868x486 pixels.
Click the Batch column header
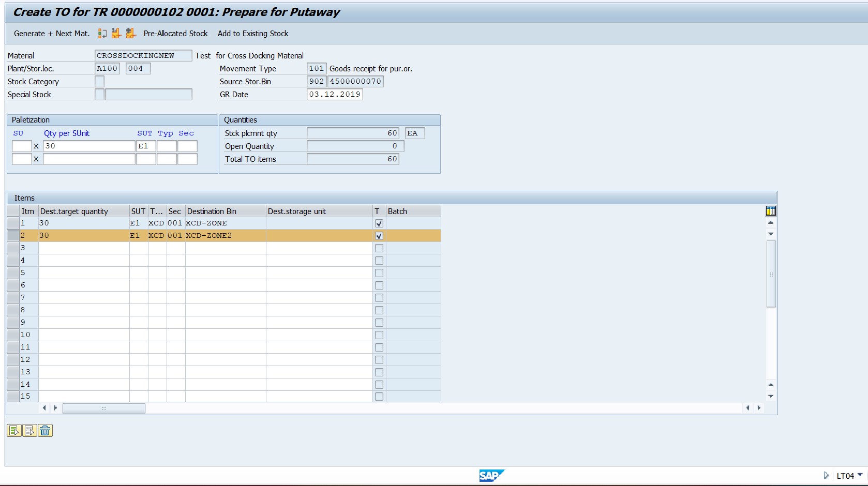tap(413, 211)
